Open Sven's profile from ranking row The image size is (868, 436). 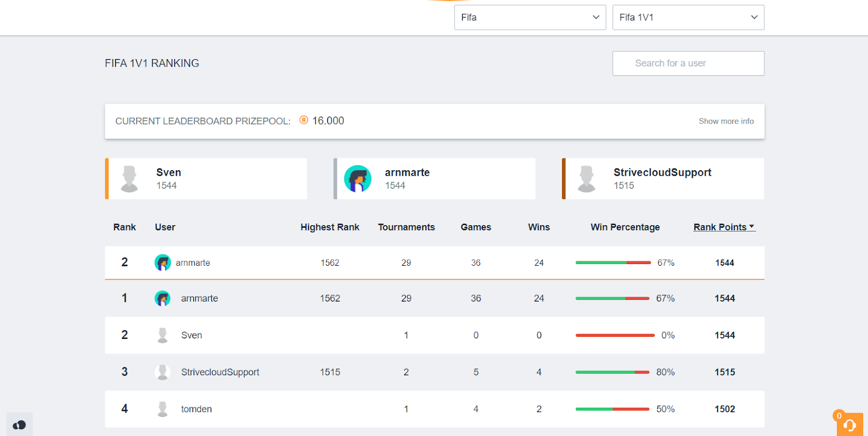192,335
